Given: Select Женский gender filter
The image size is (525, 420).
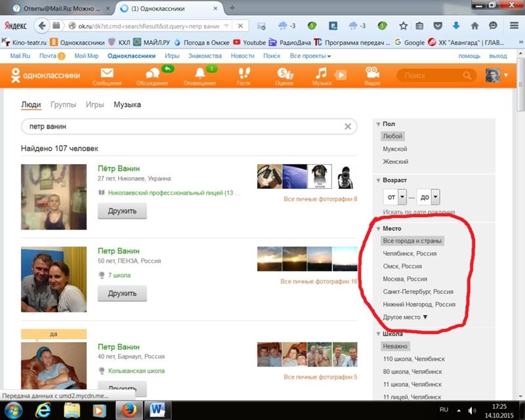Looking at the screenshot, I should tap(396, 162).
